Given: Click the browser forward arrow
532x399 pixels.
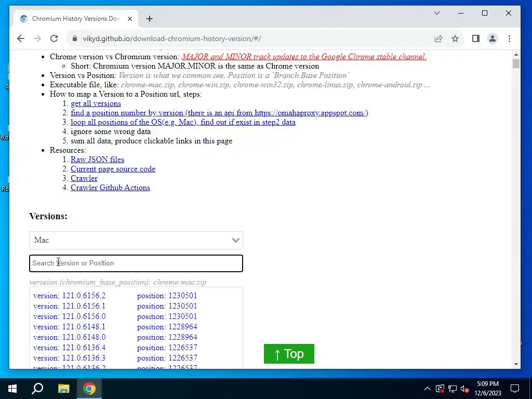Looking at the screenshot, I should 37,38.
